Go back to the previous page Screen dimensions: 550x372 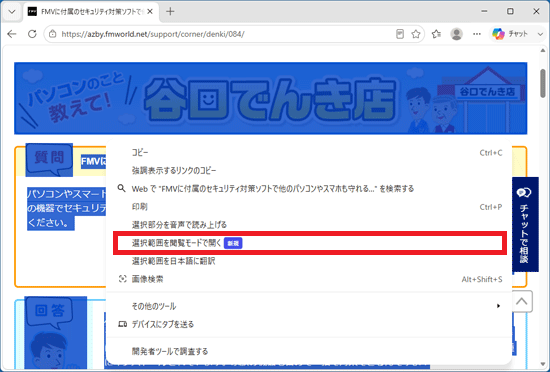[x=12, y=34]
